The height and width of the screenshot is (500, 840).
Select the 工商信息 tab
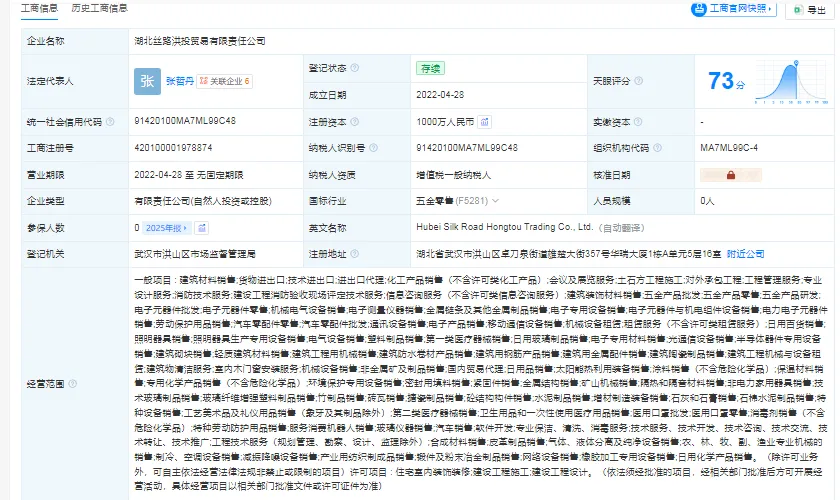click(x=39, y=8)
